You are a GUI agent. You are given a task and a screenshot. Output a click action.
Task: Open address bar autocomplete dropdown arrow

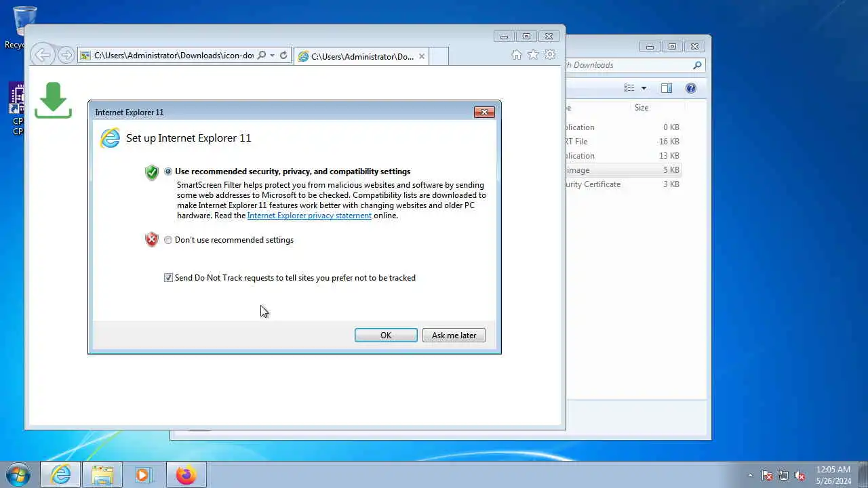tap(272, 56)
